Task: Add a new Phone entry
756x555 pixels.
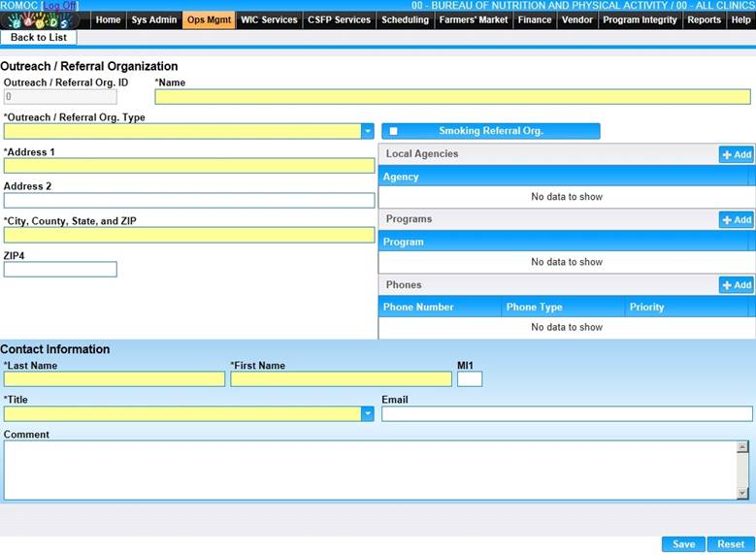Action: pyautogui.click(x=736, y=285)
